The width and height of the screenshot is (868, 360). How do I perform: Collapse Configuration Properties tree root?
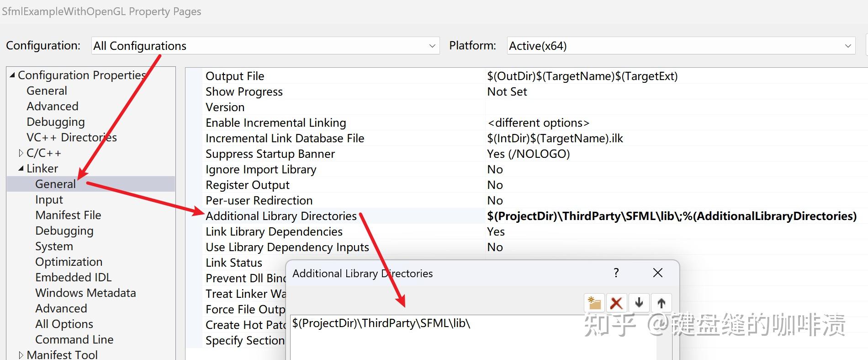tap(12, 75)
